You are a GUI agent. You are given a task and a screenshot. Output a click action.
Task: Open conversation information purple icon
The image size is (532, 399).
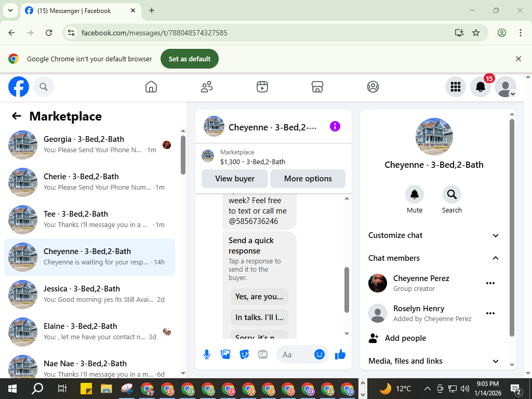pos(335,127)
